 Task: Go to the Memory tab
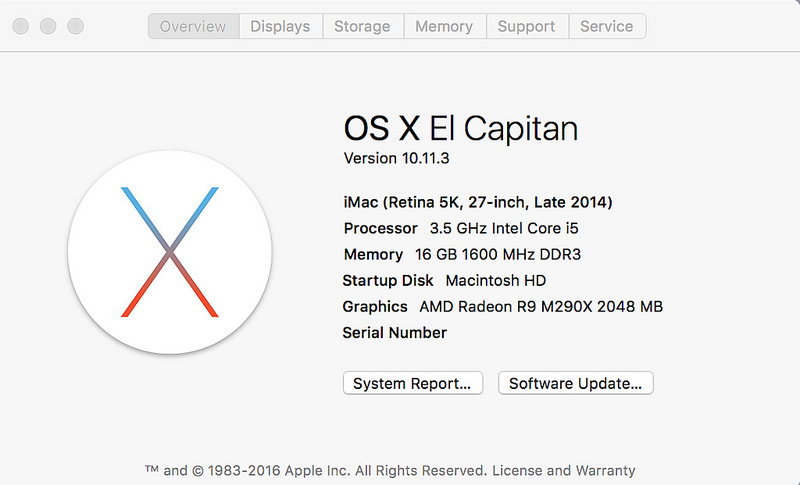445,27
